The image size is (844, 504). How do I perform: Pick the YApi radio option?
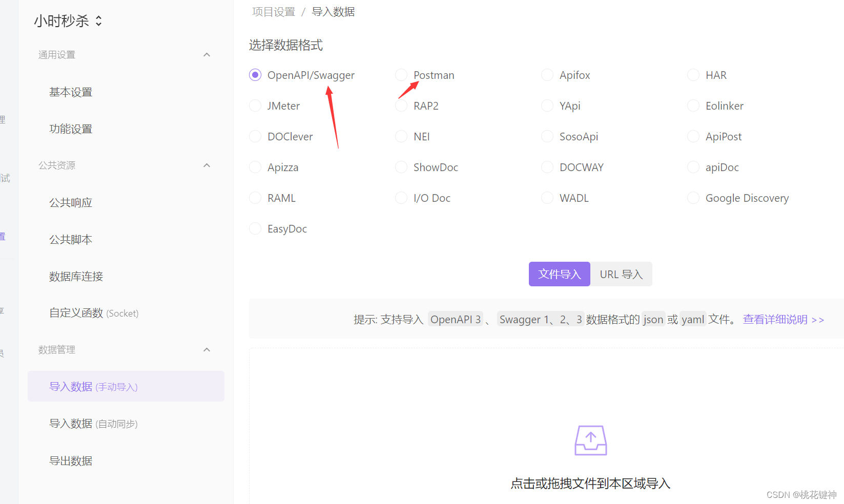pyautogui.click(x=547, y=106)
